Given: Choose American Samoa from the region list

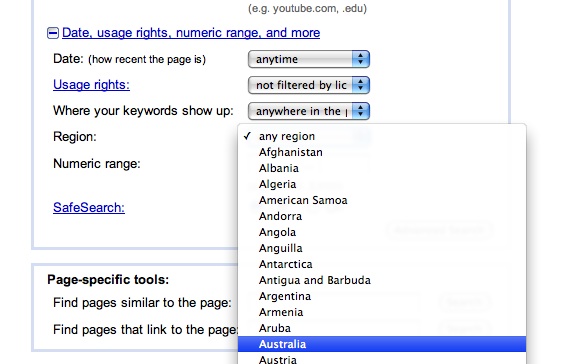Looking at the screenshot, I should click(x=382, y=200).
